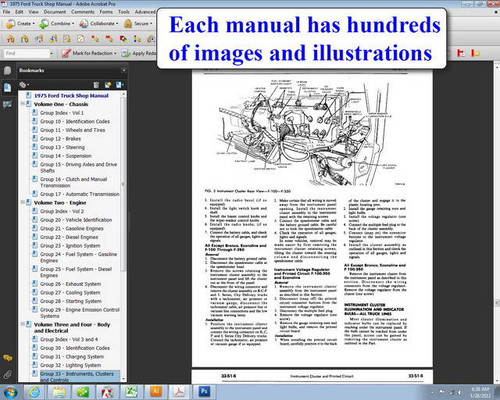Open the Create dropdown in toolbar
This screenshot has width=500, height=400.
(x=20, y=23)
